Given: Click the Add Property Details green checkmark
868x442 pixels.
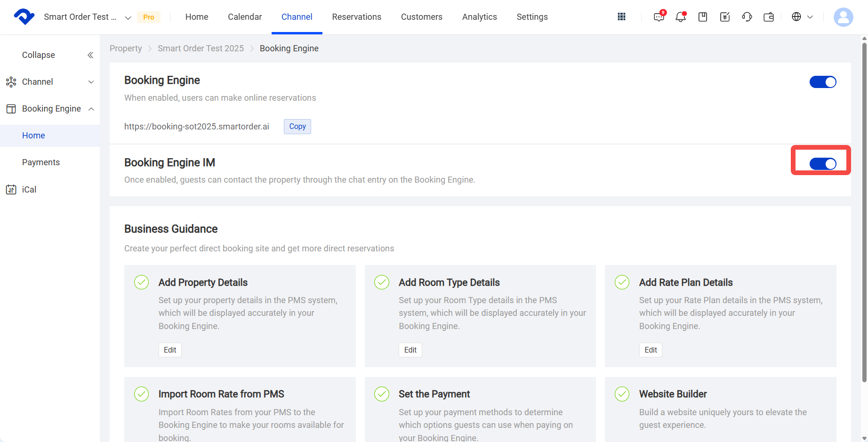Looking at the screenshot, I should (x=142, y=282).
